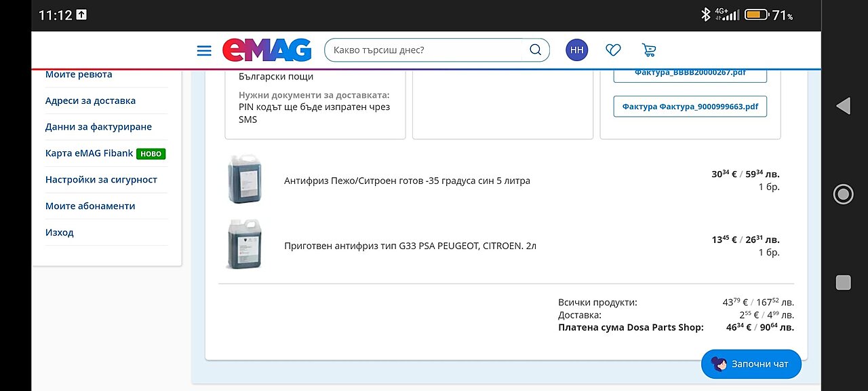Select the price '13.45 € / 26.31 лв.'
This screenshot has width=868, height=391.
pyautogui.click(x=745, y=240)
